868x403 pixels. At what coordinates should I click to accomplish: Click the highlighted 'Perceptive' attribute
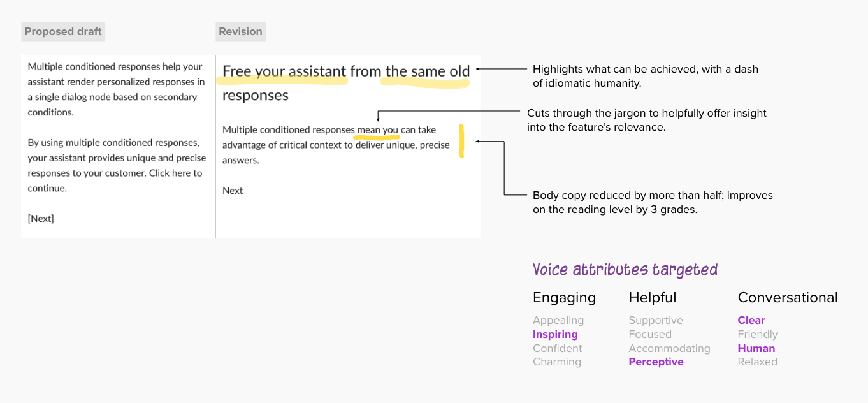click(656, 362)
